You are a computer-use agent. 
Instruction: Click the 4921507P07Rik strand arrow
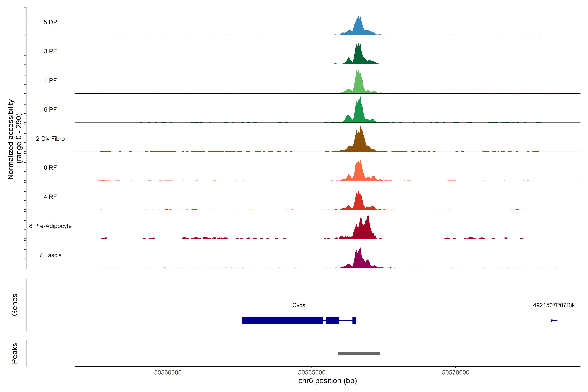point(554,321)
